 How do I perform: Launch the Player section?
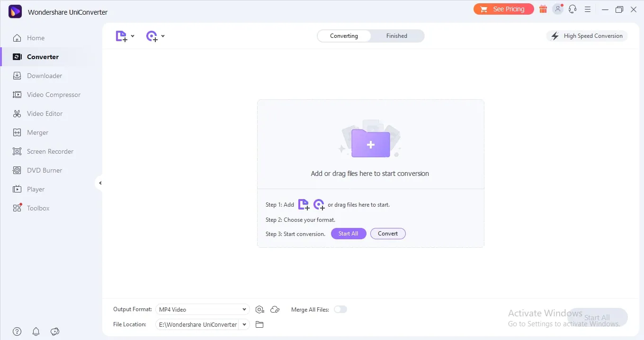click(28, 189)
